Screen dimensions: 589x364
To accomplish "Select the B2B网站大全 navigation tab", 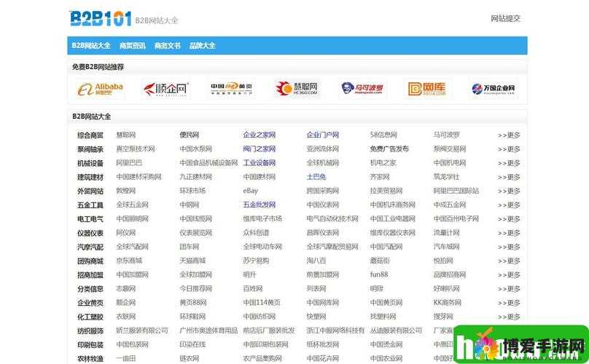I will coord(91,46).
